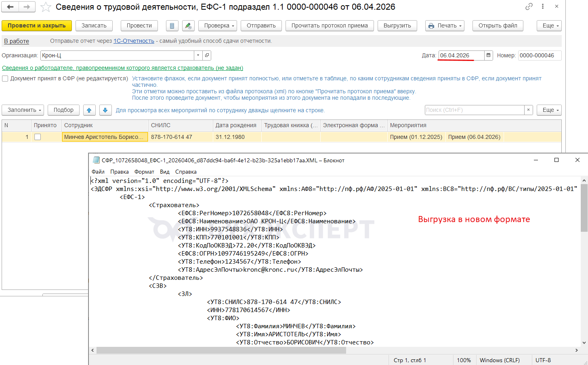Open the Печать dropdown menu
The height and width of the screenshot is (365, 588).
[x=444, y=25]
